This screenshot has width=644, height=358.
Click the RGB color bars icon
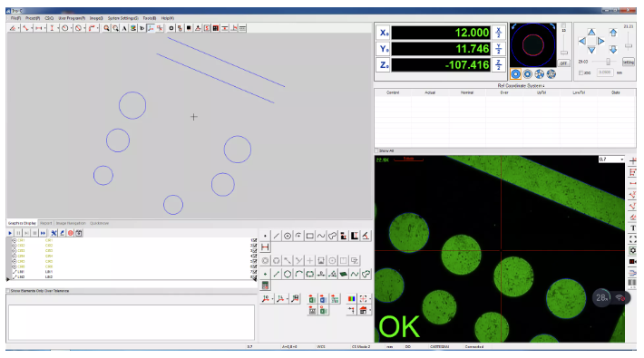point(352,298)
